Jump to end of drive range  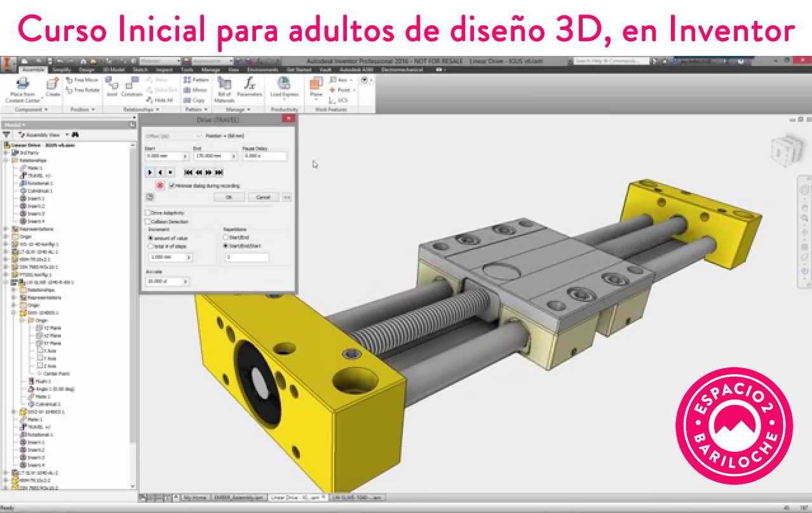(219, 172)
